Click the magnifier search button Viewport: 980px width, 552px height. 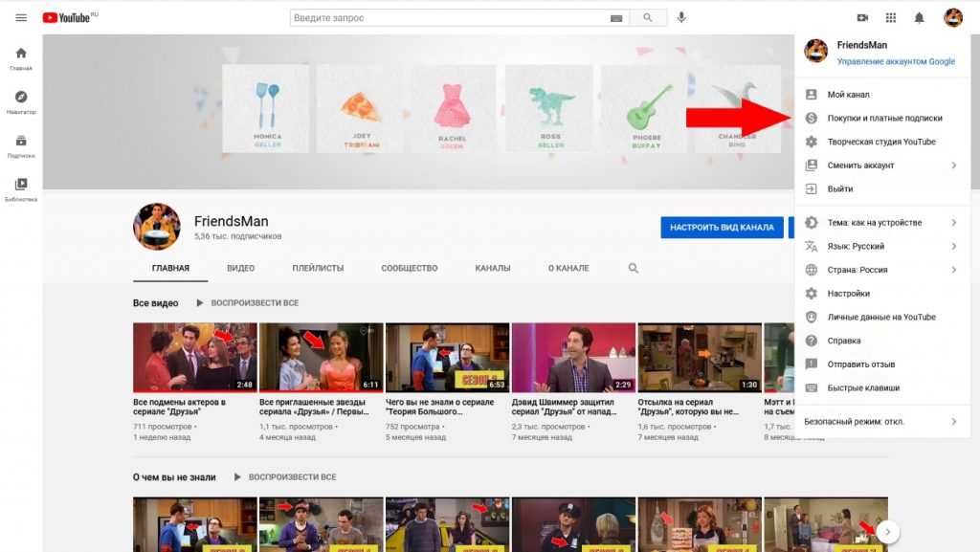pos(648,17)
